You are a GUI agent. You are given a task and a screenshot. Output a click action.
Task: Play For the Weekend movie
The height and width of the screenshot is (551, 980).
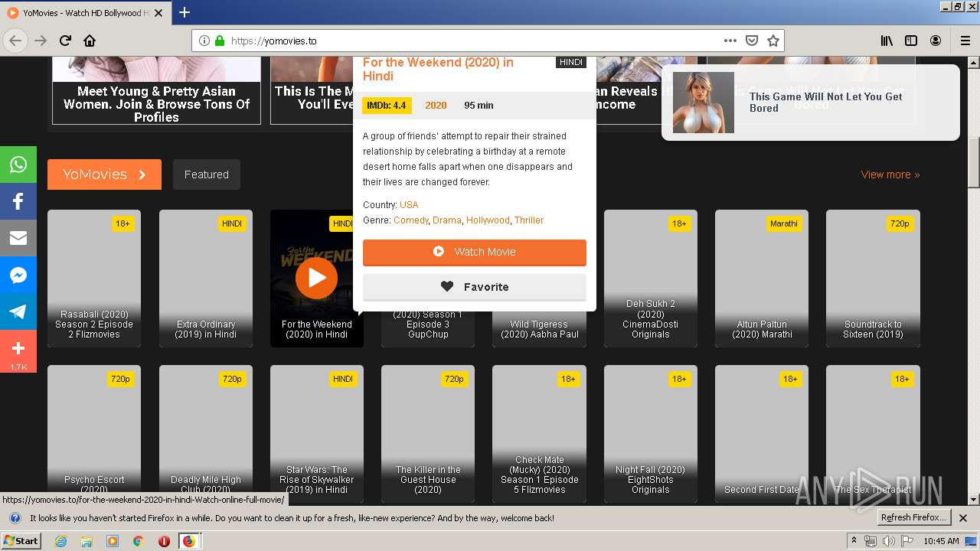(316, 278)
